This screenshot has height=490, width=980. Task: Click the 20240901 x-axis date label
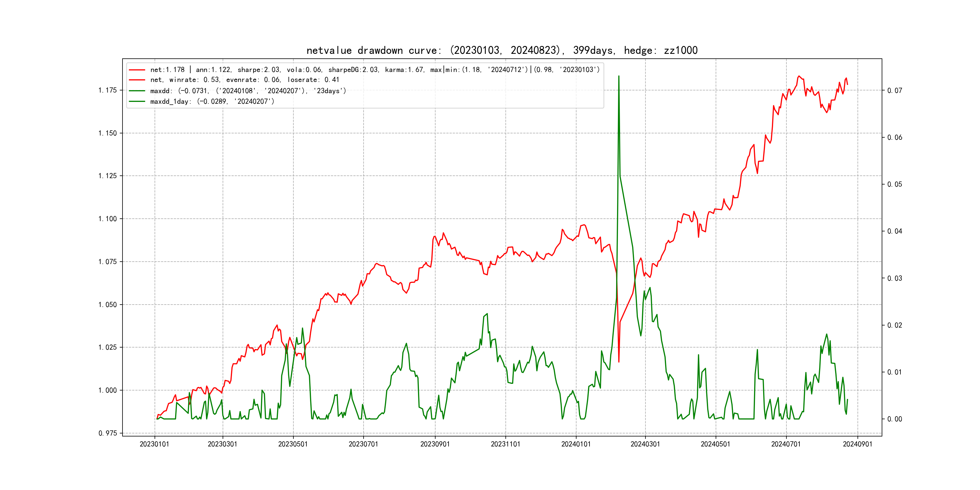coord(857,444)
